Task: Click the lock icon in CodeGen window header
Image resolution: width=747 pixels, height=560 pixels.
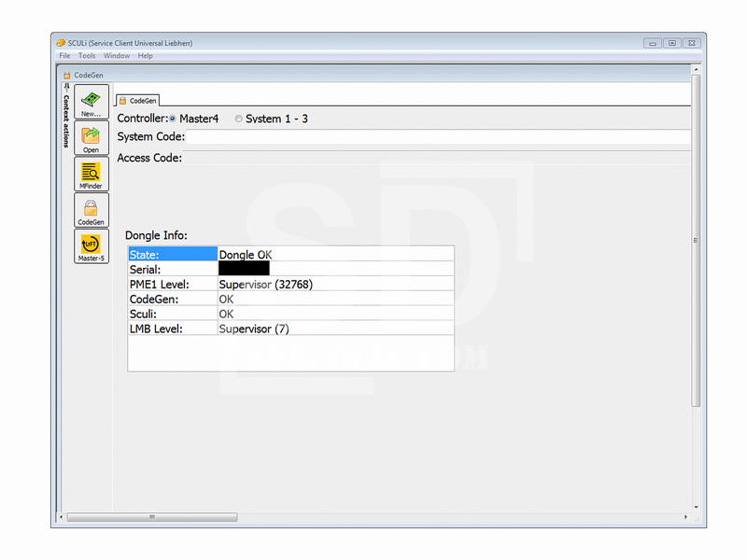Action: point(67,74)
